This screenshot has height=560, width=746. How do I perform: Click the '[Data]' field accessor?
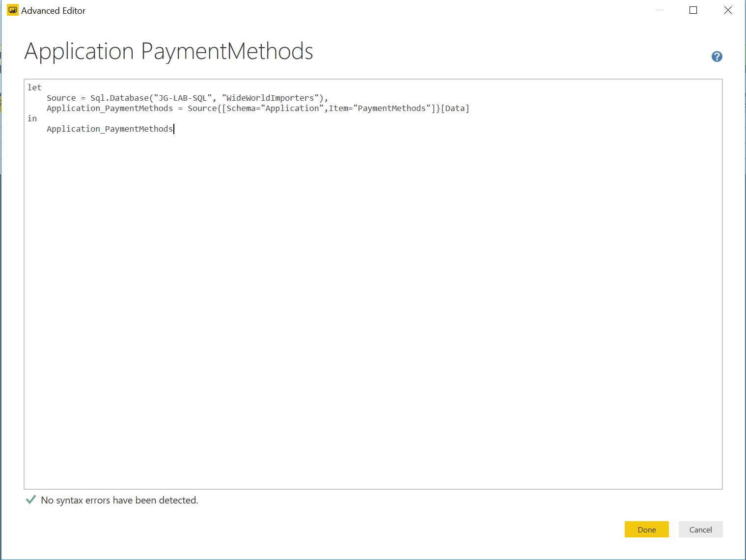click(x=455, y=108)
